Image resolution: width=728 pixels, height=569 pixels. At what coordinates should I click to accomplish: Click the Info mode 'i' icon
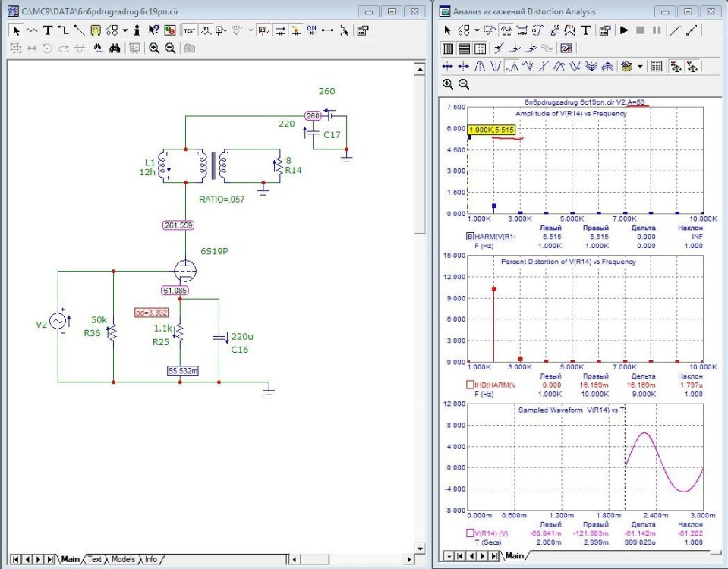(137, 31)
